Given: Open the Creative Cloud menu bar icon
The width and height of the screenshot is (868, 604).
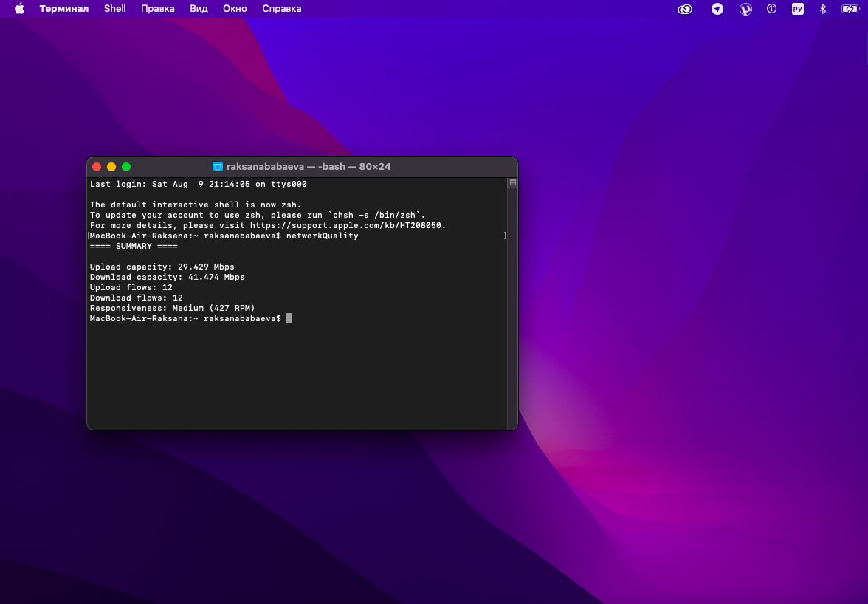Looking at the screenshot, I should 684,9.
